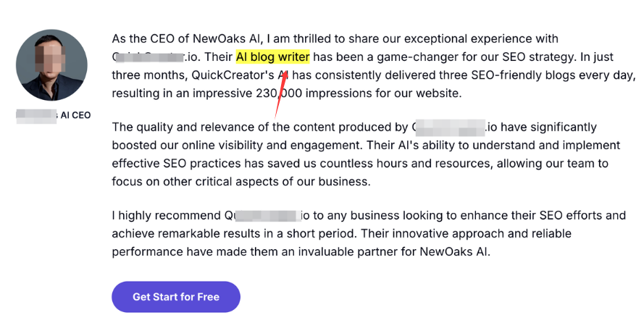
Task: Click 'effective SEO practices' in the second paragraph
Action: click(176, 164)
